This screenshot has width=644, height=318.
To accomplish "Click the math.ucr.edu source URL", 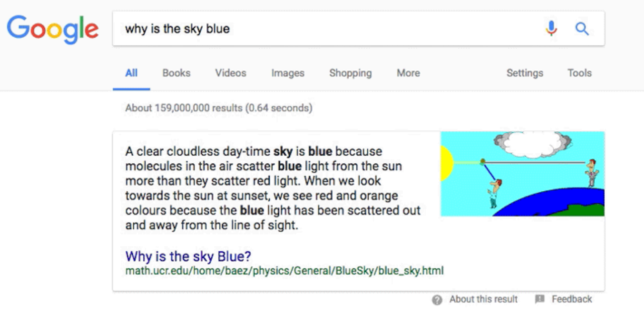I will 284,271.
